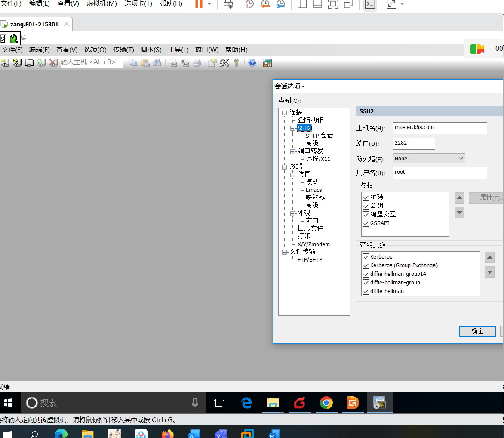The image size is (504, 438).
Task: Click the VMware enter full screen icon
Action: (333, 4)
